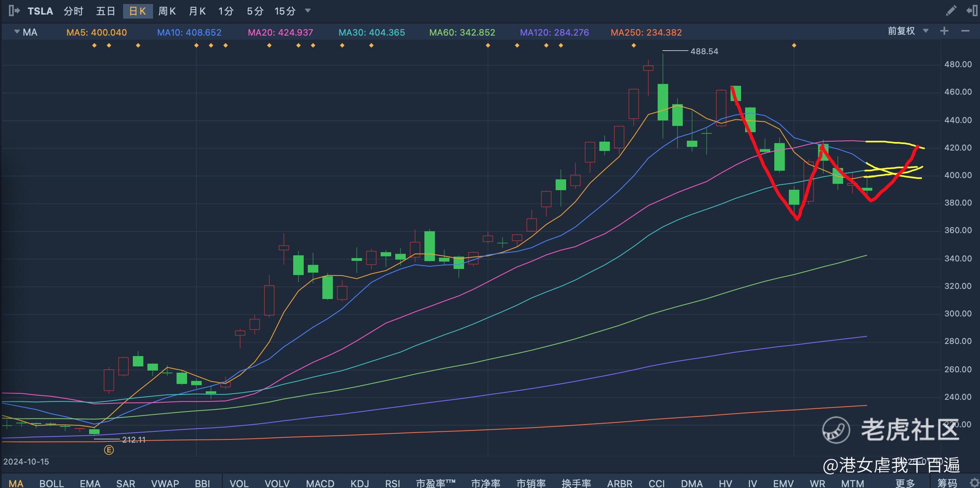Open the pencil drawing tool

(x=950, y=11)
